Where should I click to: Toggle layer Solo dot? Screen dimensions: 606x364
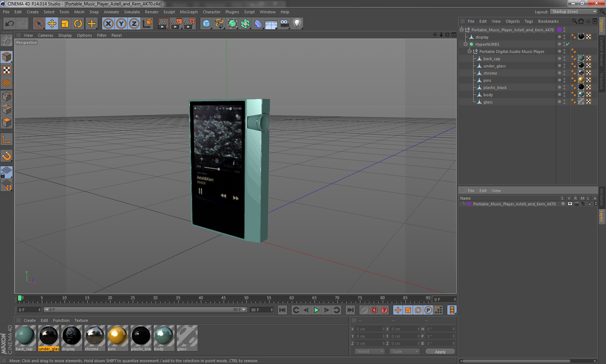click(x=563, y=204)
